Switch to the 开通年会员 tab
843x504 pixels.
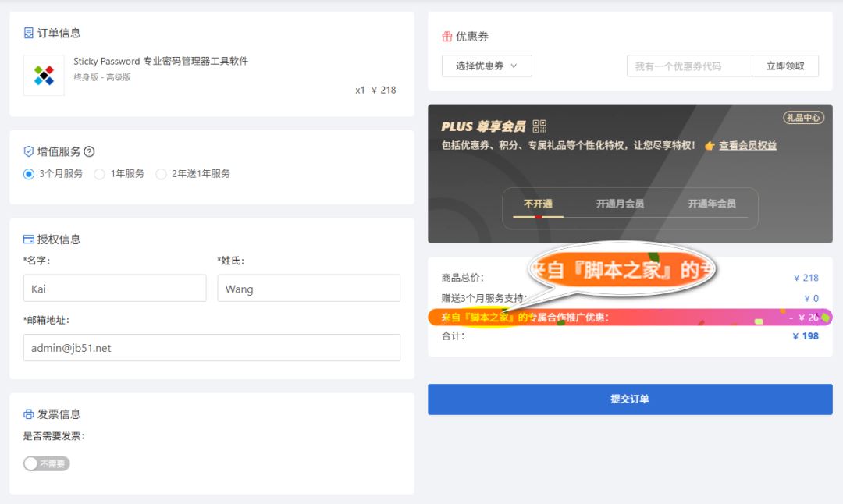711,204
